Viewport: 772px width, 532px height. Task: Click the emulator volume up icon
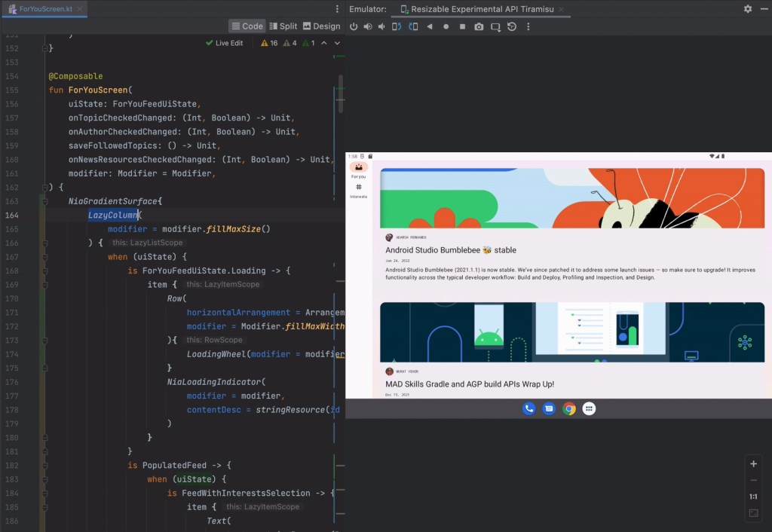(x=368, y=26)
